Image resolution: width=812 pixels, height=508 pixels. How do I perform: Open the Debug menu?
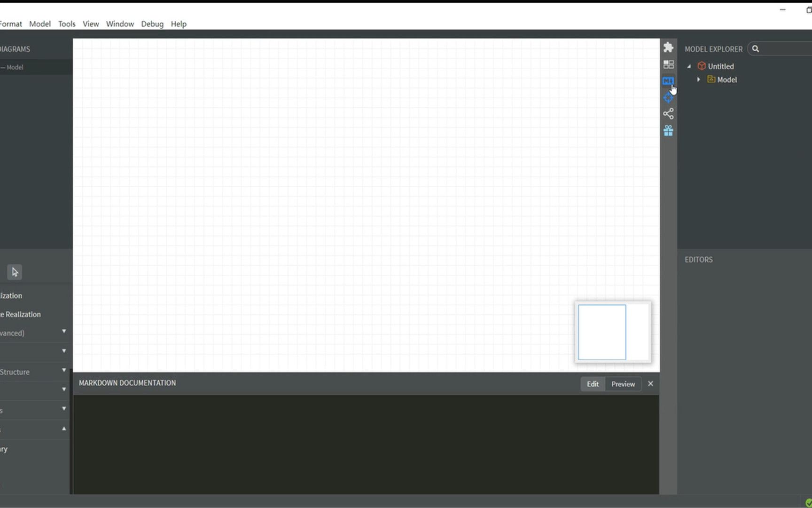pos(152,24)
